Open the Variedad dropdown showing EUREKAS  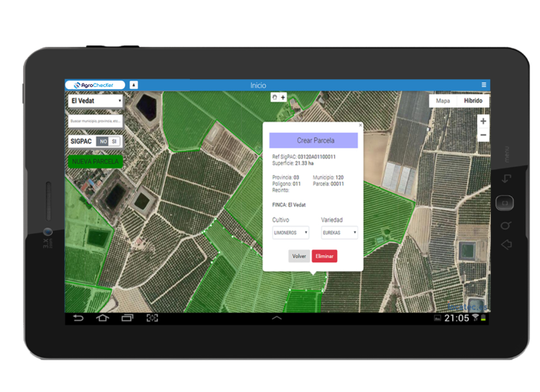pyautogui.click(x=339, y=233)
